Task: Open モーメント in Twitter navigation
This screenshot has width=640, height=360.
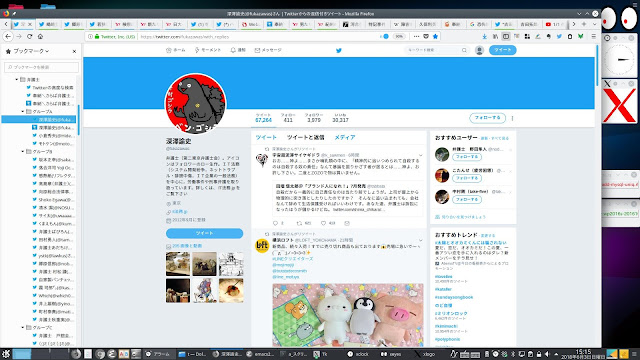Action: (208, 50)
